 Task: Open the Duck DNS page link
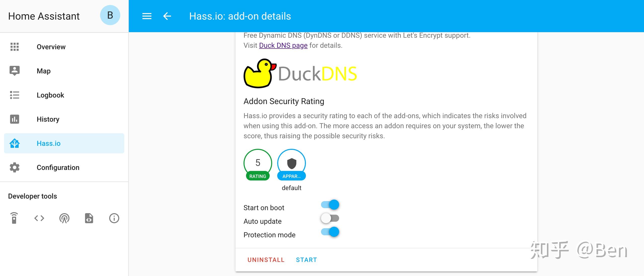click(x=283, y=45)
